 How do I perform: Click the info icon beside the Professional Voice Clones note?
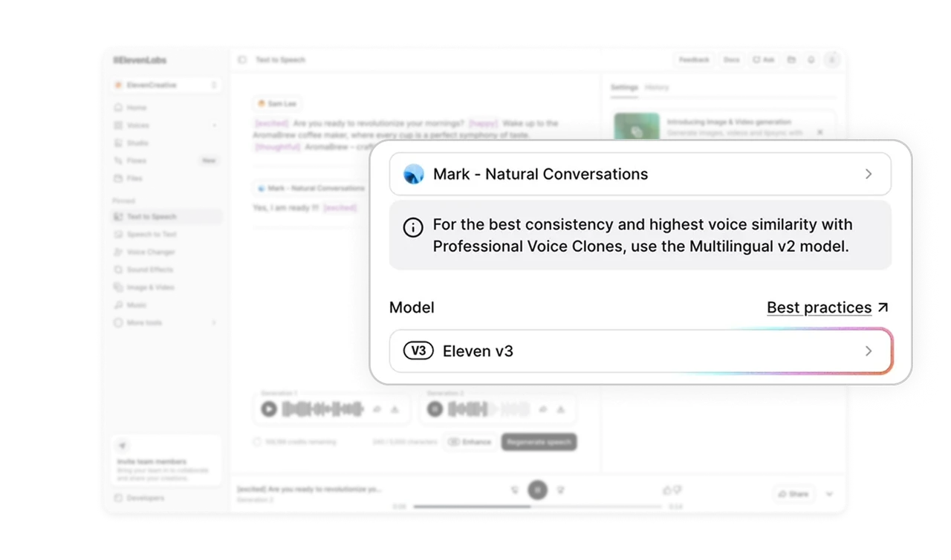click(413, 227)
